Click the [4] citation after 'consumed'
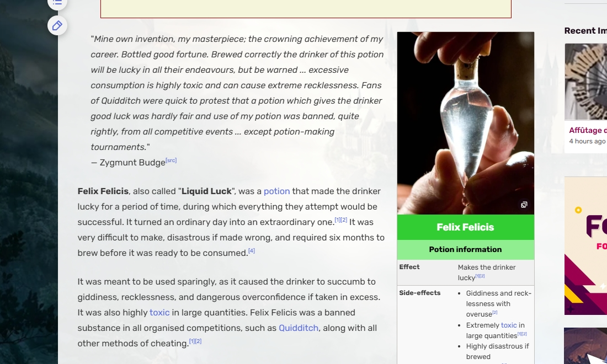The image size is (607, 364). (x=252, y=250)
